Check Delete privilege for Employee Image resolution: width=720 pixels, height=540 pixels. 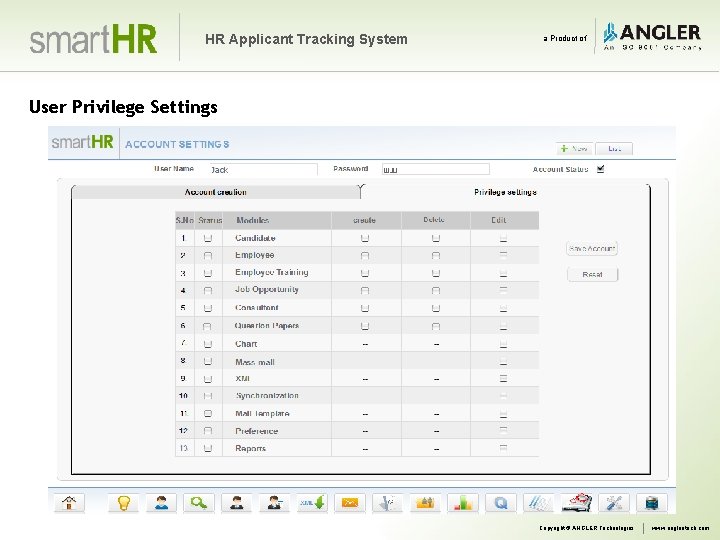click(x=436, y=255)
